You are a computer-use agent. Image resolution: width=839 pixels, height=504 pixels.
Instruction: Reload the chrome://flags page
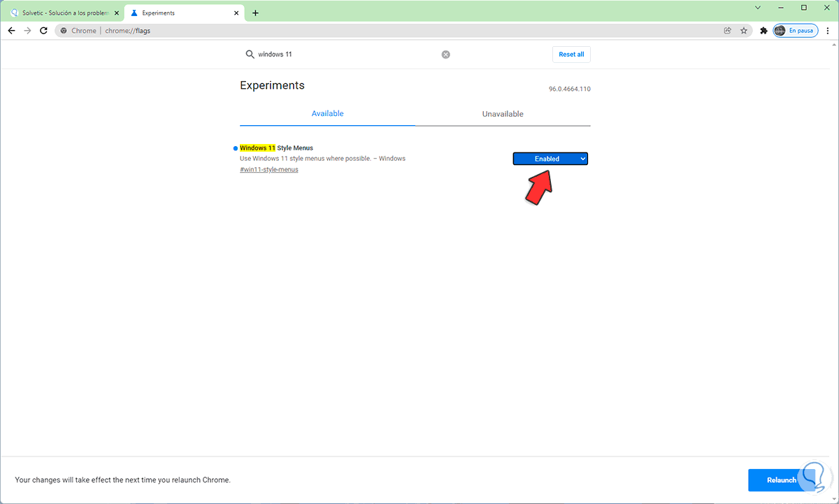coord(43,31)
